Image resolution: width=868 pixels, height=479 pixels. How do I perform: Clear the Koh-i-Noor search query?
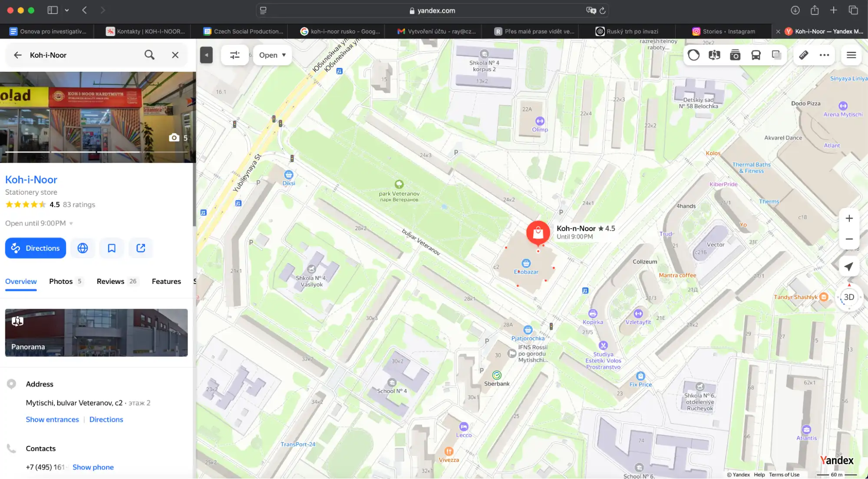coord(175,55)
